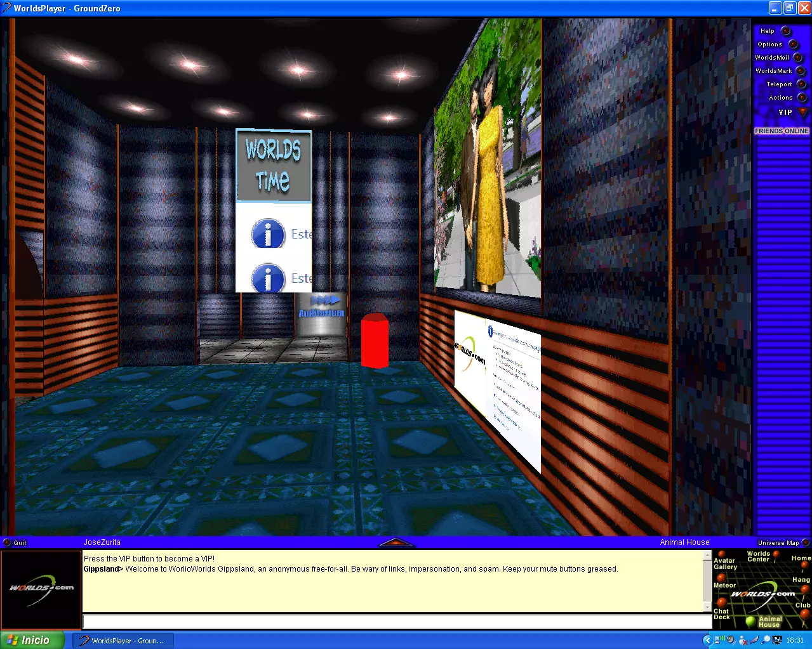Click the Animal House location label
Screen dimensions: 812x649
pyautogui.click(x=684, y=542)
